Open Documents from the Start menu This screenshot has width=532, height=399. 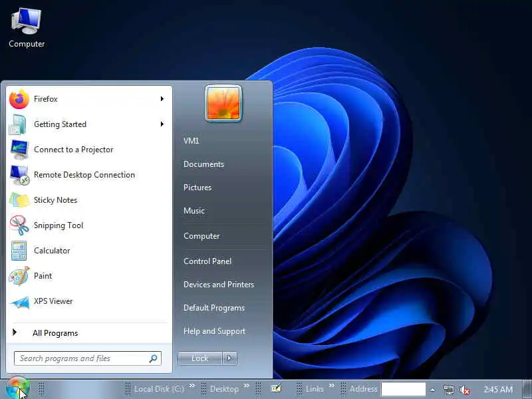203,164
